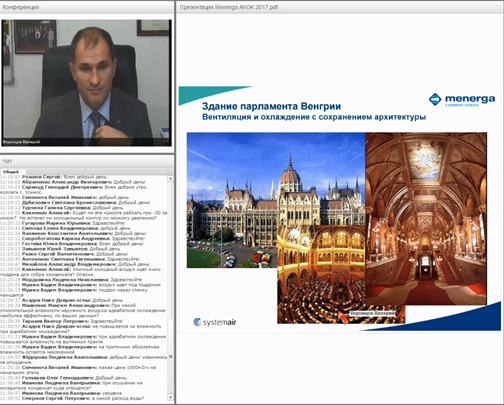Click Гольшев Олег Геннадьевич chat message
Viewport: 504px width, 405px height.
tap(63, 378)
